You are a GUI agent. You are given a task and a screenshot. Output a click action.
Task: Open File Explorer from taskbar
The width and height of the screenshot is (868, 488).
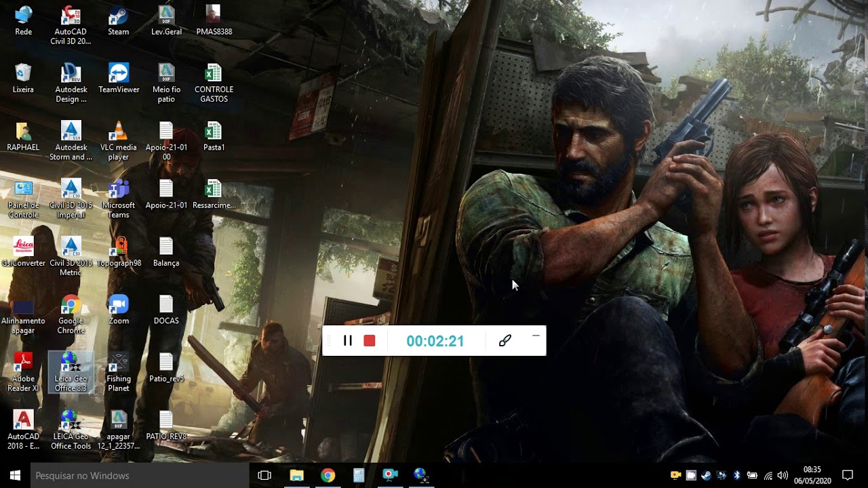click(296, 475)
